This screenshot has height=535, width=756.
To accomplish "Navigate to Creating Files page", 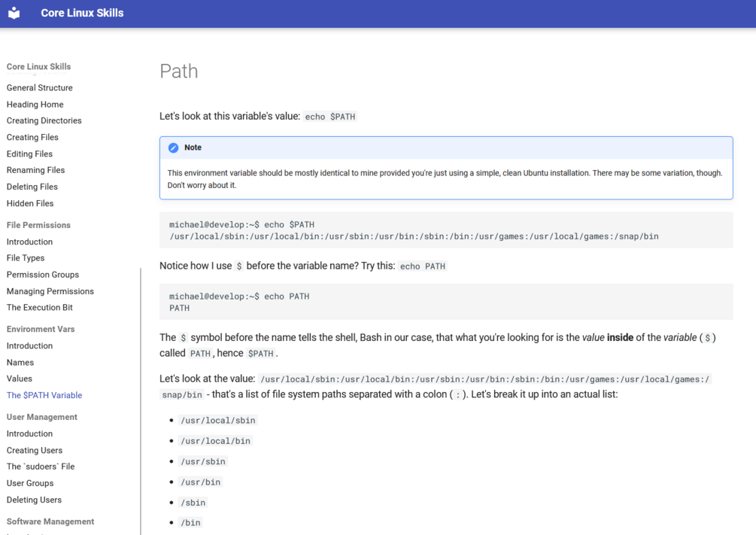I will click(32, 137).
